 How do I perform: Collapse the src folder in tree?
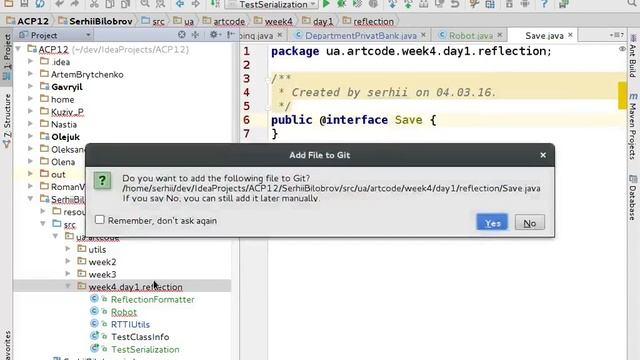(x=43, y=224)
